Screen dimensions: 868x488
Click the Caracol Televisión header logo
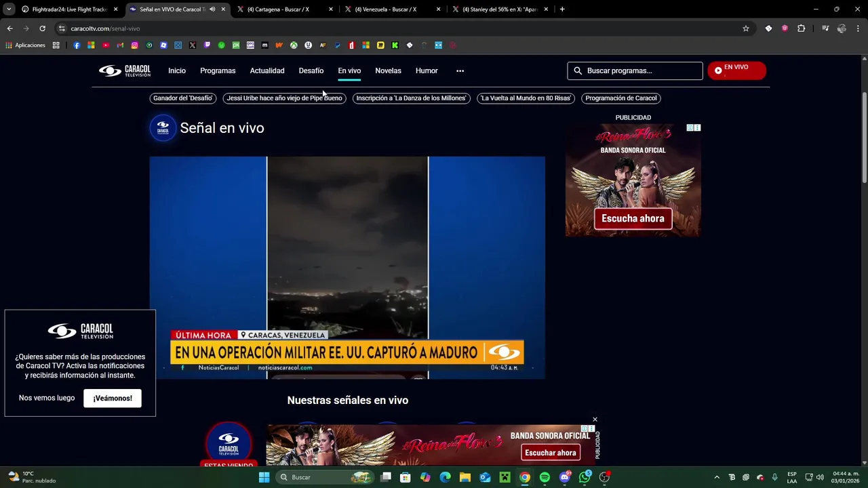125,70
